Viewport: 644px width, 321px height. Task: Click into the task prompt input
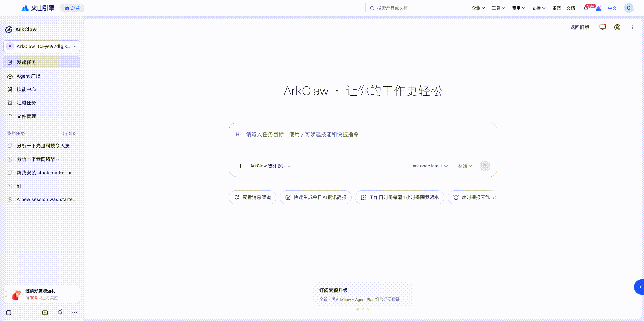tap(363, 141)
